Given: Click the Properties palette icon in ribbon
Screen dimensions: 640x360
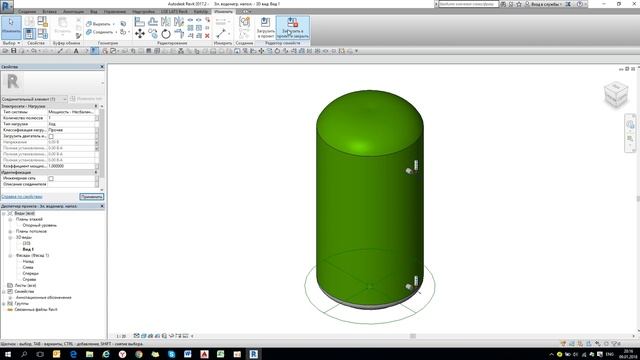Looking at the screenshot, I should (x=29, y=33).
